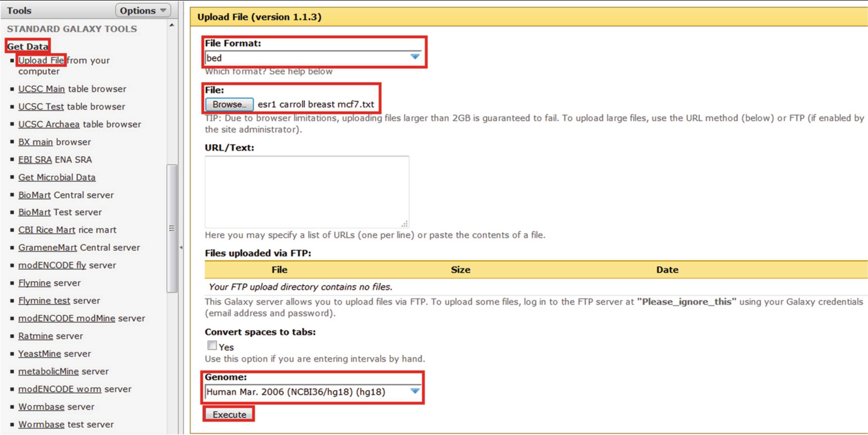The width and height of the screenshot is (868, 435).
Task: Click the Size column header in FTP table
Action: [x=461, y=270]
